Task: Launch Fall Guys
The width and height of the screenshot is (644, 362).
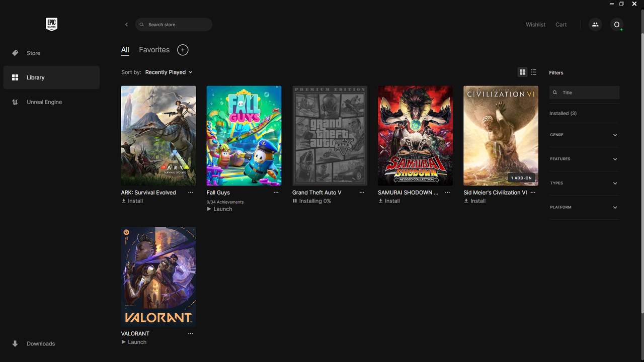Action: [219, 209]
